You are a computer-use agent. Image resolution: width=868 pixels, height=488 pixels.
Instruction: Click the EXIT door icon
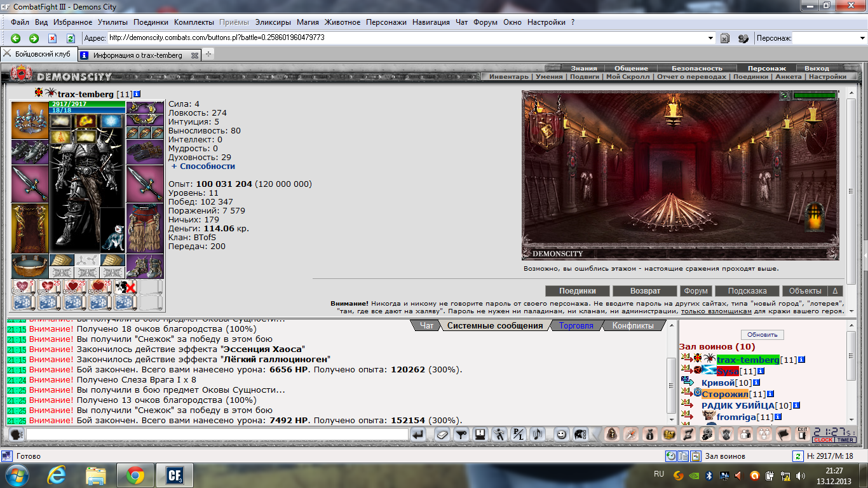coord(803,435)
